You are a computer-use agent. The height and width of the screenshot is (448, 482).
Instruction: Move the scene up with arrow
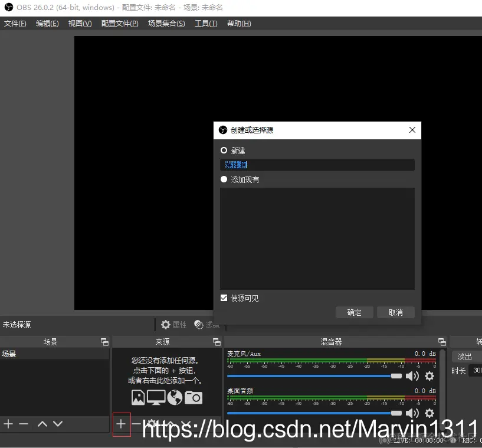tap(42, 424)
